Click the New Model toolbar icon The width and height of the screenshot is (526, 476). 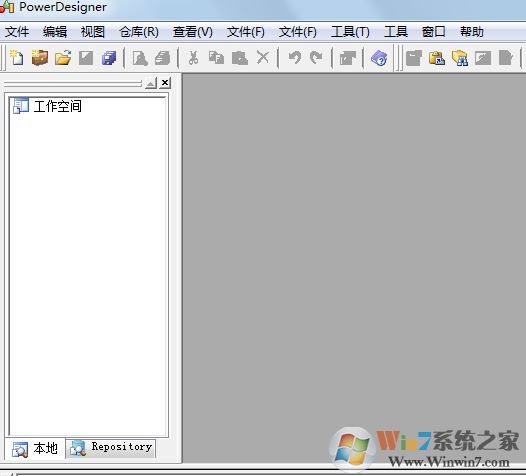(17, 58)
